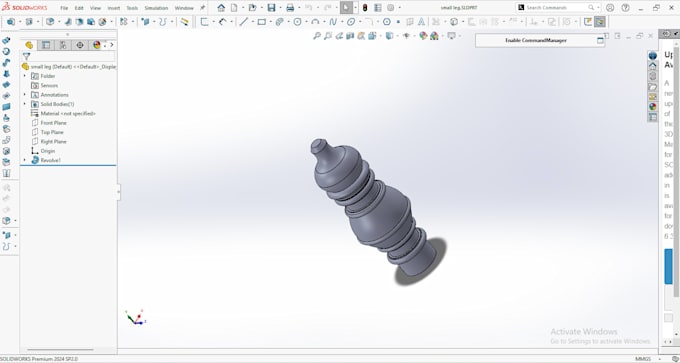Viewport: 680px width, 363px height.
Task: Expand the Annotations tree node
Action: (x=24, y=95)
